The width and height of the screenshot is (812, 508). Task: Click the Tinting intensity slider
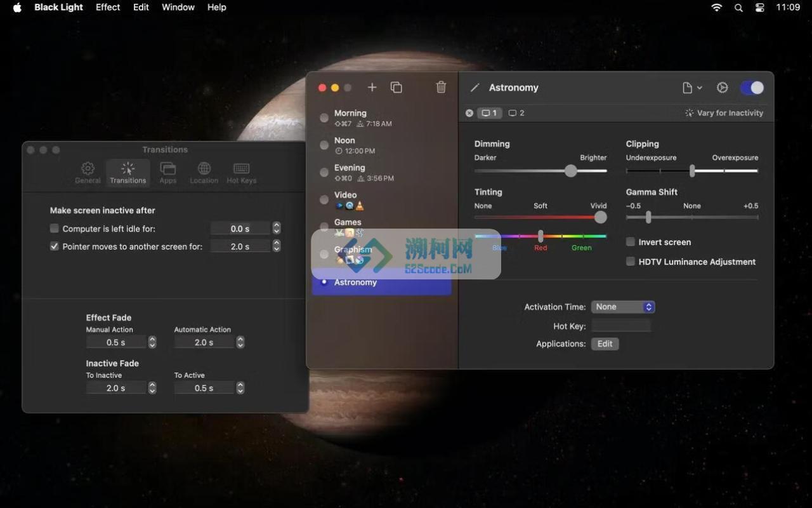click(x=540, y=217)
